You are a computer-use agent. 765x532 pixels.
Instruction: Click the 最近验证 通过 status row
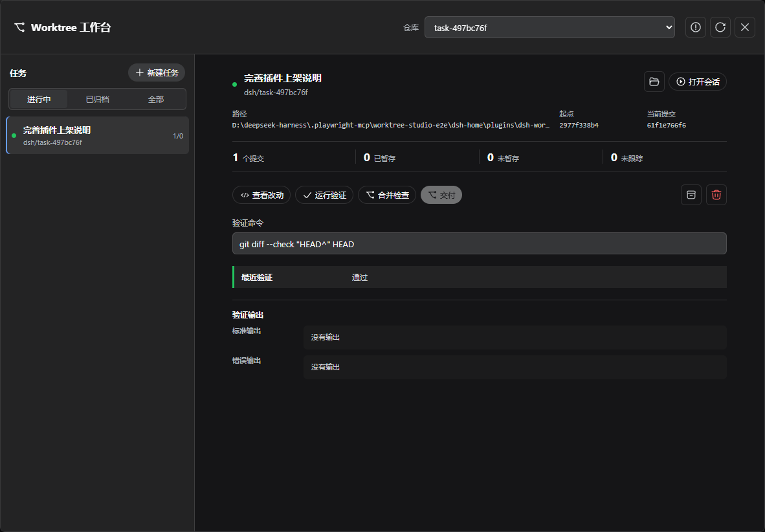[480, 277]
